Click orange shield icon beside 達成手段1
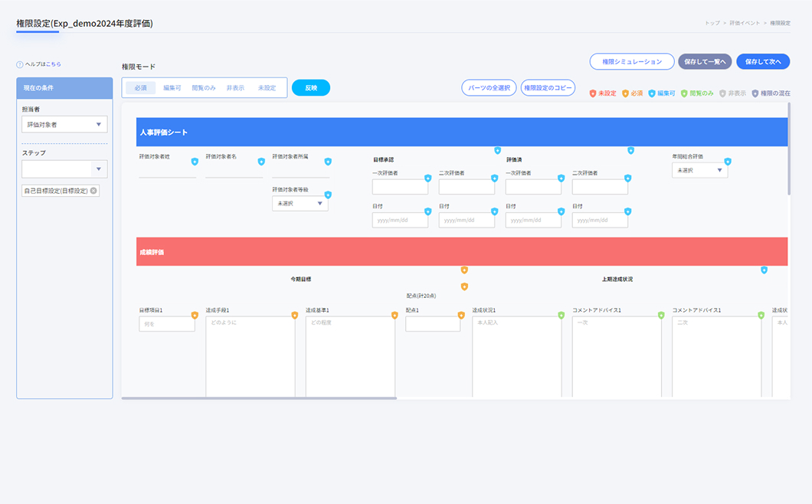The height and width of the screenshot is (504, 812). 295,315
